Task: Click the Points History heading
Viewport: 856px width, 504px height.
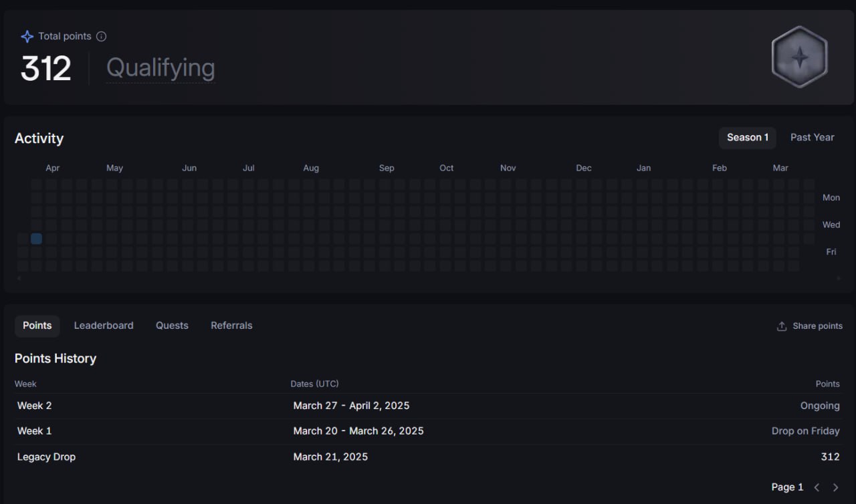Action: pos(56,358)
